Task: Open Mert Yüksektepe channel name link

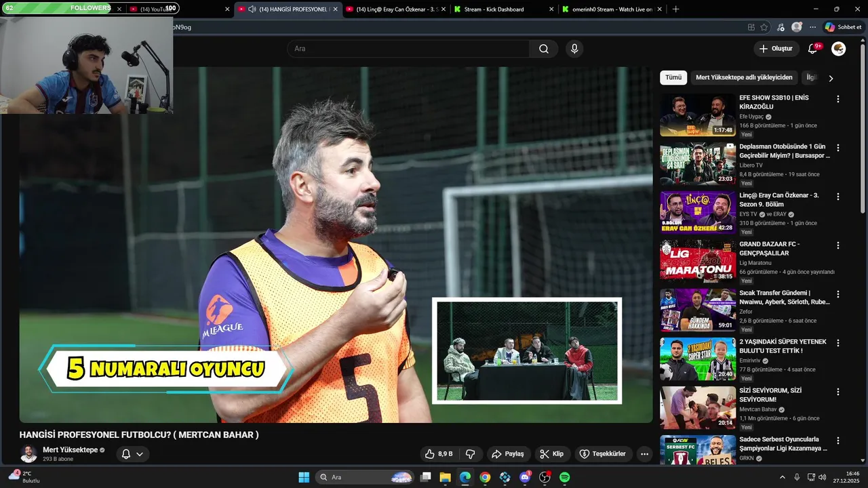Action: 70,450
